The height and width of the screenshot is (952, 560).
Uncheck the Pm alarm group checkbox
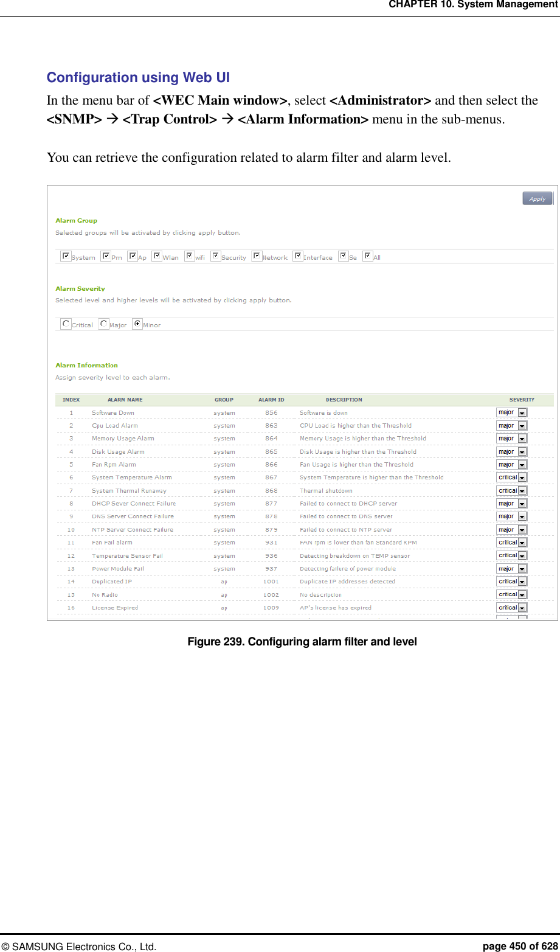[106, 255]
